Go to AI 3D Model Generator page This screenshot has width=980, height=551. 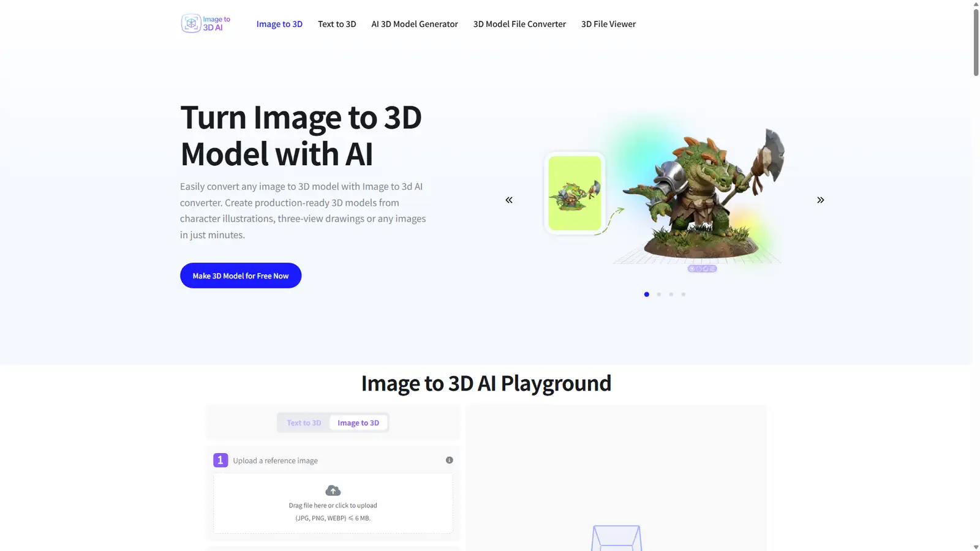(x=415, y=24)
